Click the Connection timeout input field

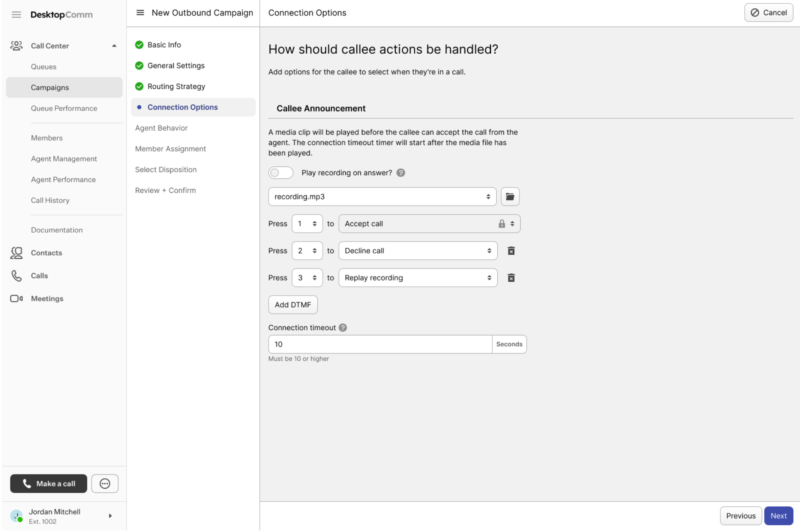click(x=380, y=344)
